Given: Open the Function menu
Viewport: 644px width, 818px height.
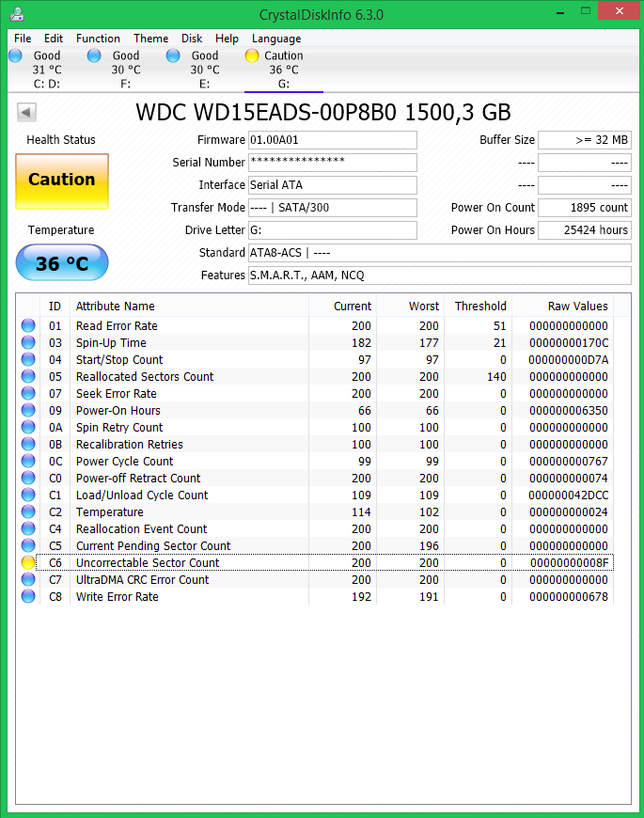Looking at the screenshot, I should point(98,39).
